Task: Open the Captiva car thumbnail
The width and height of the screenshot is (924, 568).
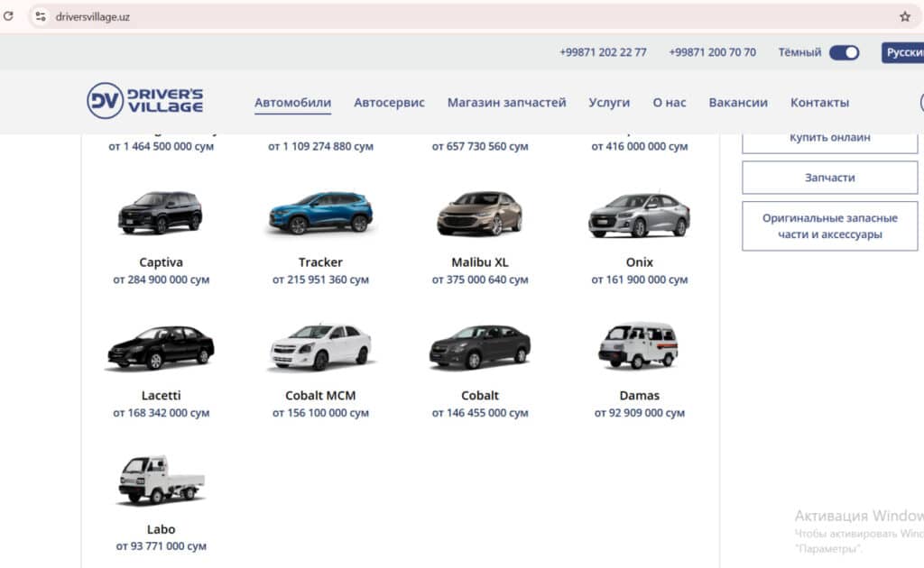Action: click(161, 213)
